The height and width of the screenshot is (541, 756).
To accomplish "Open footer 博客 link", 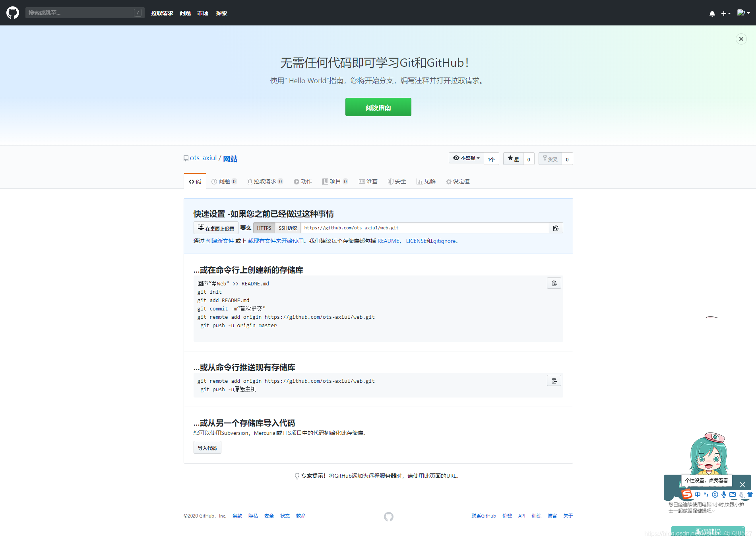I will (552, 516).
